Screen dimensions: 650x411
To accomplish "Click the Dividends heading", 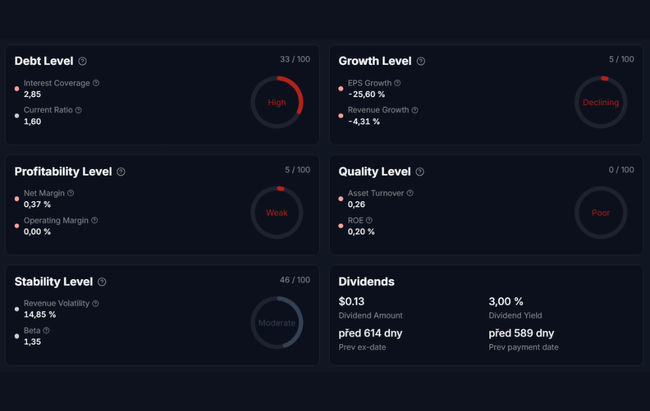I will (x=366, y=282).
